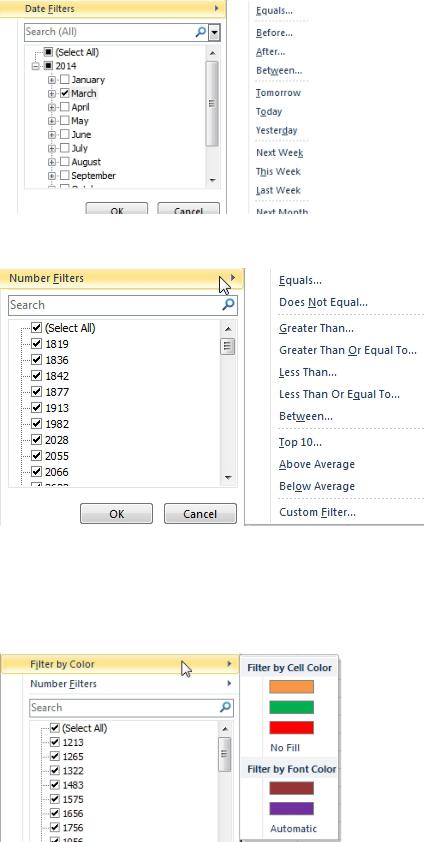
Task: Toggle the March checkbox
Action: (65, 93)
